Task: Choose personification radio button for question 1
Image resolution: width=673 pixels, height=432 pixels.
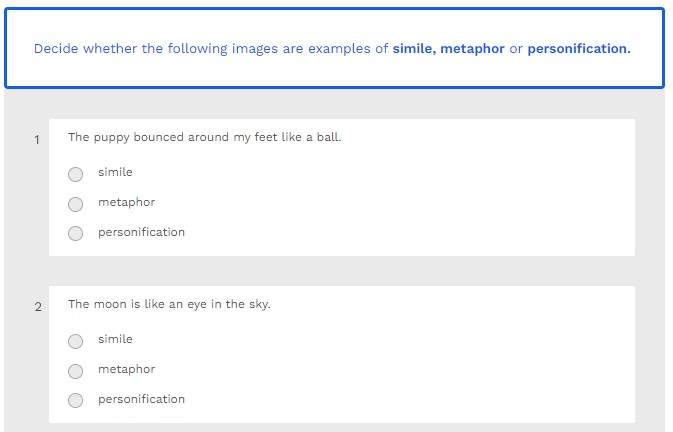Action: [76, 233]
